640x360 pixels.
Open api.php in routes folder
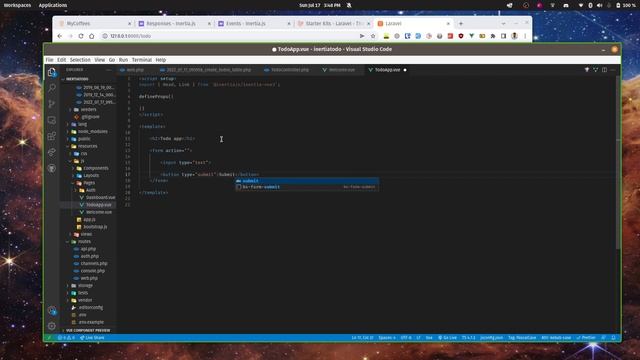point(88,249)
